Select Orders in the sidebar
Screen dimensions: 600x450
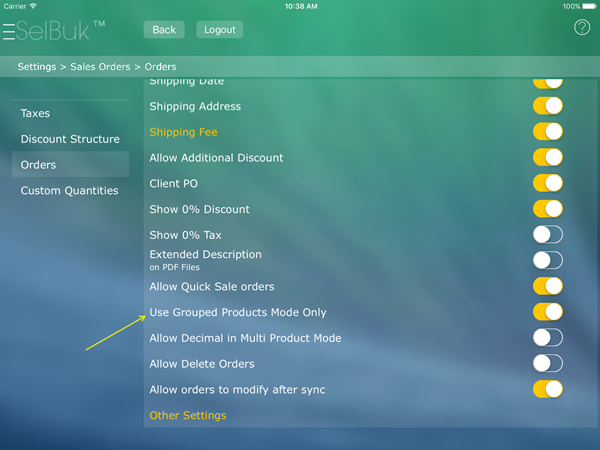[x=39, y=165]
